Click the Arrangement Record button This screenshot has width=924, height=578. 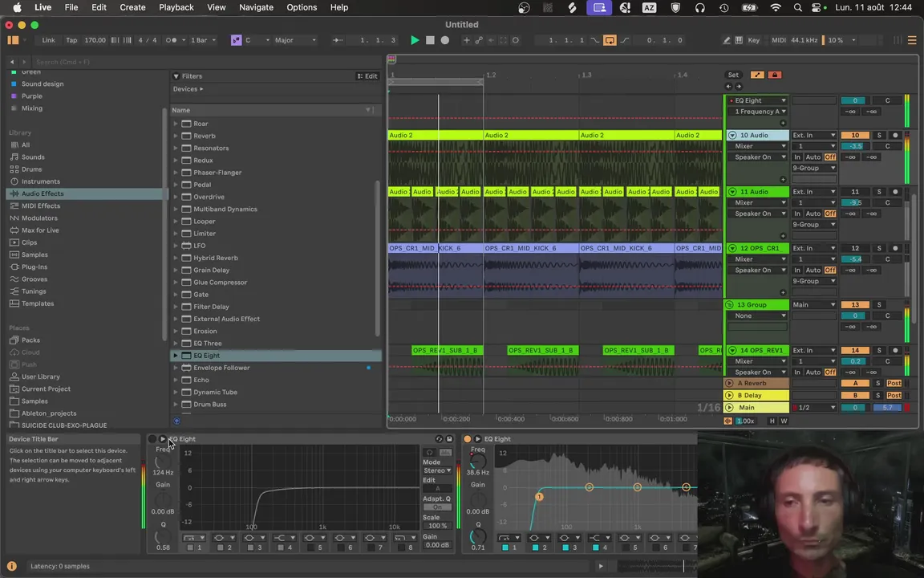tap(445, 40)
